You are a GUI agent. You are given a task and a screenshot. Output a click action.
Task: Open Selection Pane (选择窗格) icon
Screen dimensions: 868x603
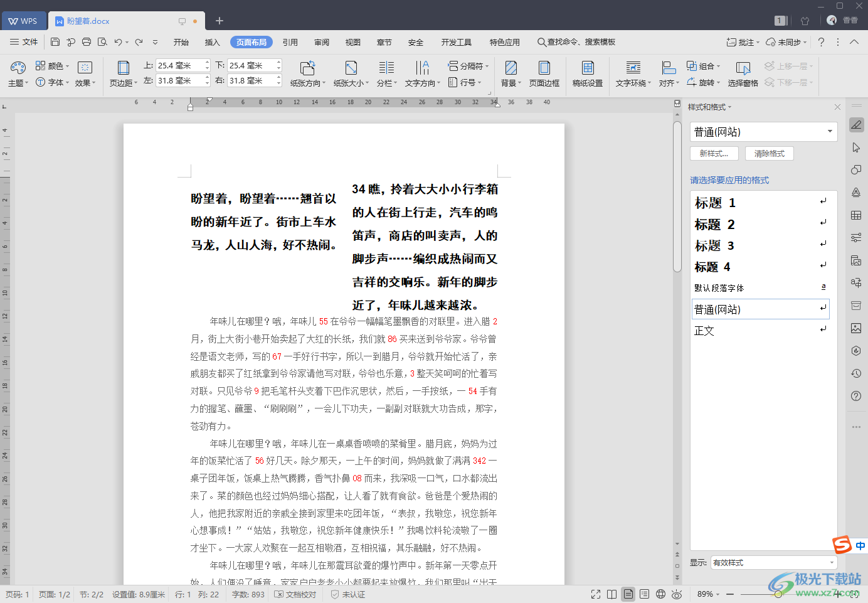coord(743,68)
